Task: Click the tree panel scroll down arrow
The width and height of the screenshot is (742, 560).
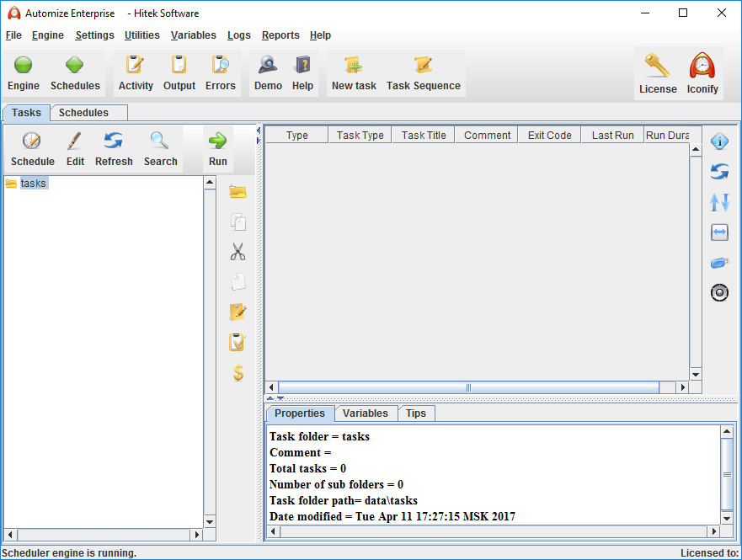Action: click(x=210, y=522)
